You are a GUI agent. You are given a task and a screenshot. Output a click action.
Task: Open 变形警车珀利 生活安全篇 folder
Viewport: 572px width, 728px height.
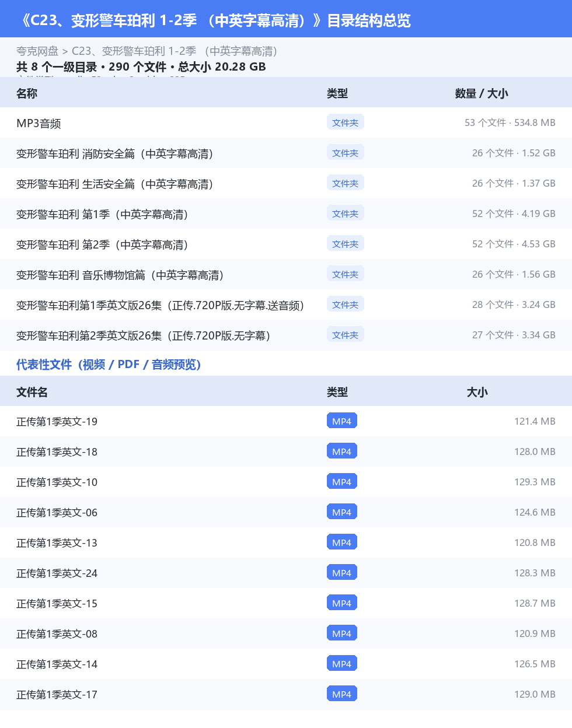286,183
